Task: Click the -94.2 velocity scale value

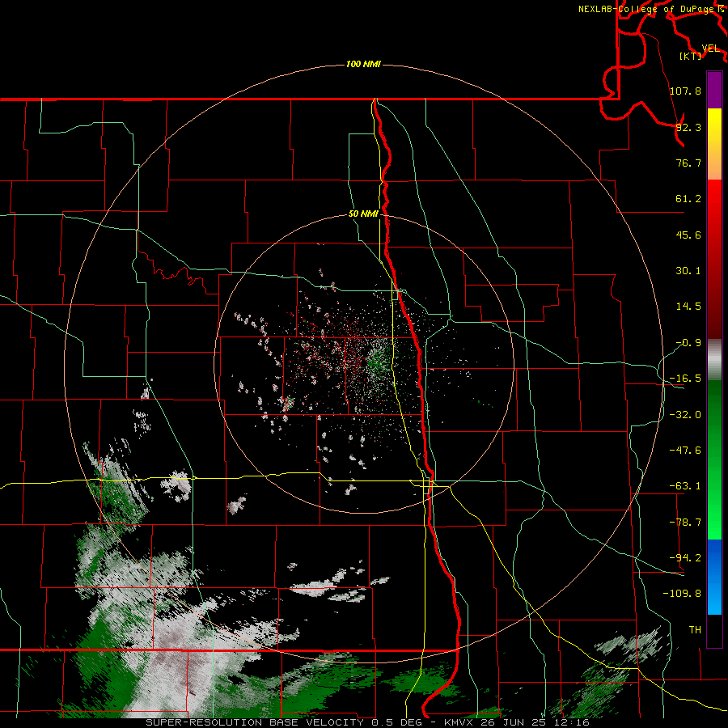Action: point(685,558)
